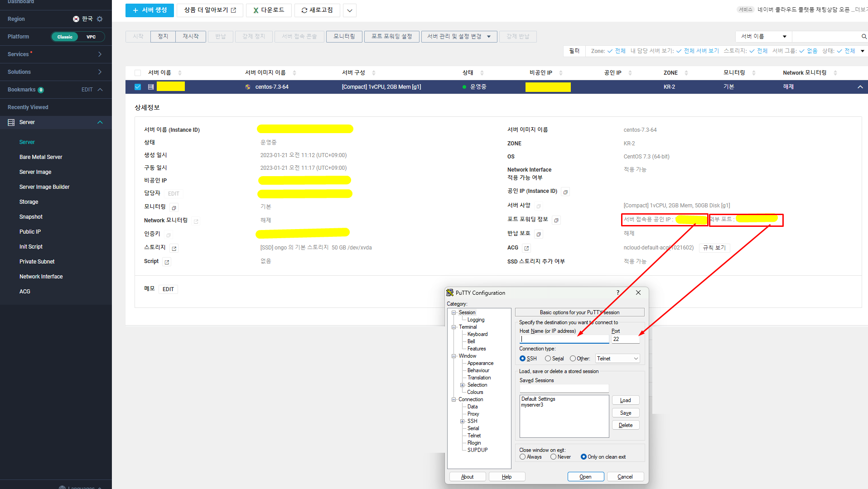The height and width of the screenshot is (489, 868).
Task: Open the Telnet connection type dropdown
Action: pos(617,359)
